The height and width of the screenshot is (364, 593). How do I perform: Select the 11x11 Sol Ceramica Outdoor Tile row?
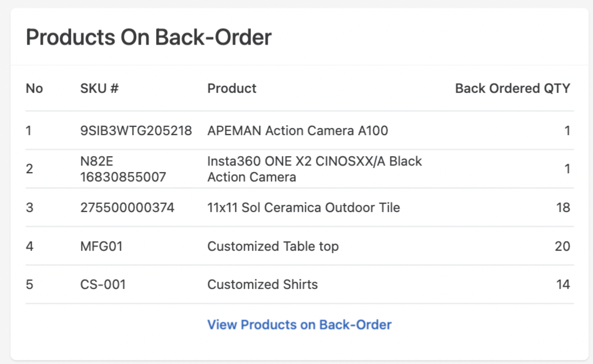[x=304, y=207]
